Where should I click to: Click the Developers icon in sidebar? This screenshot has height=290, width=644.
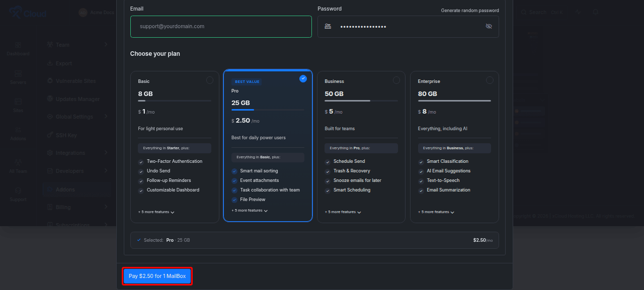coord(50,171)
